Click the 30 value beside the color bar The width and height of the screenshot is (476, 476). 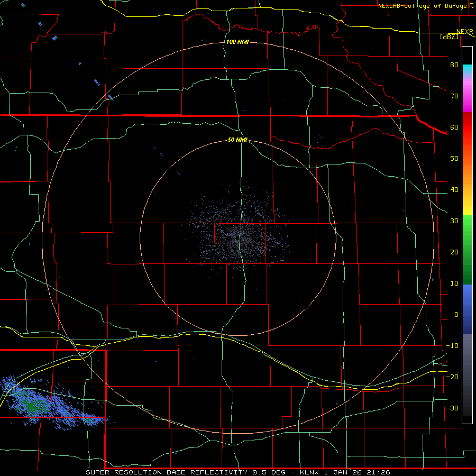click(x=454, y=221)
